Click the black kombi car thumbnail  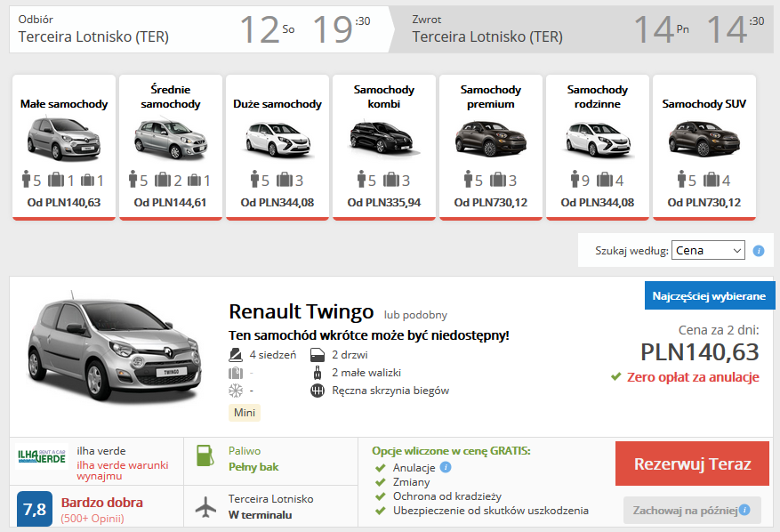click(382, 137)
